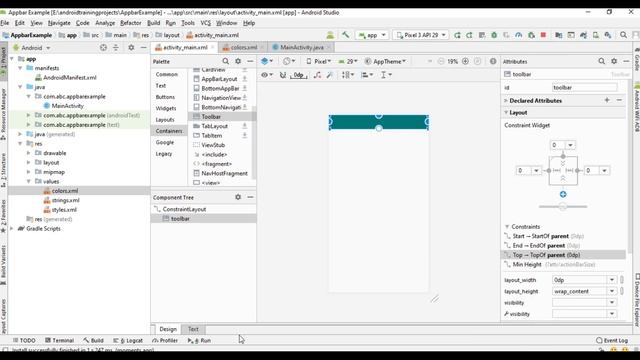Open Project panel gear settings icon

131,48
